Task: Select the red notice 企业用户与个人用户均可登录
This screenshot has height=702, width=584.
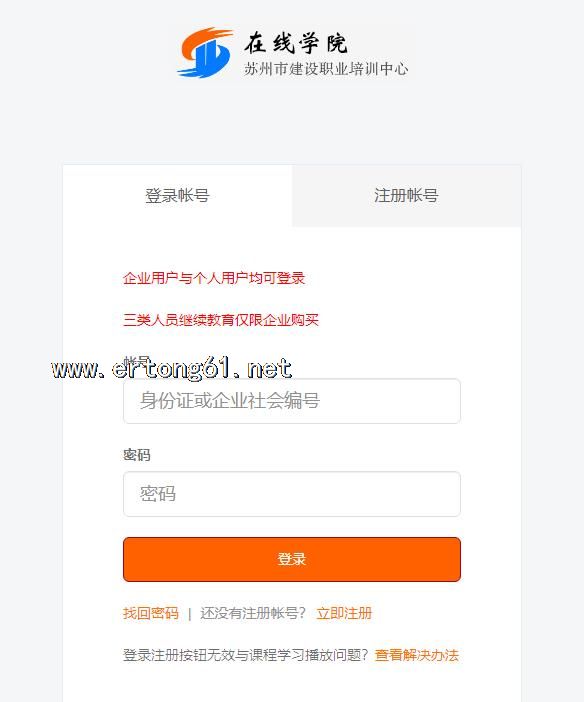Action: coord(214,278)
